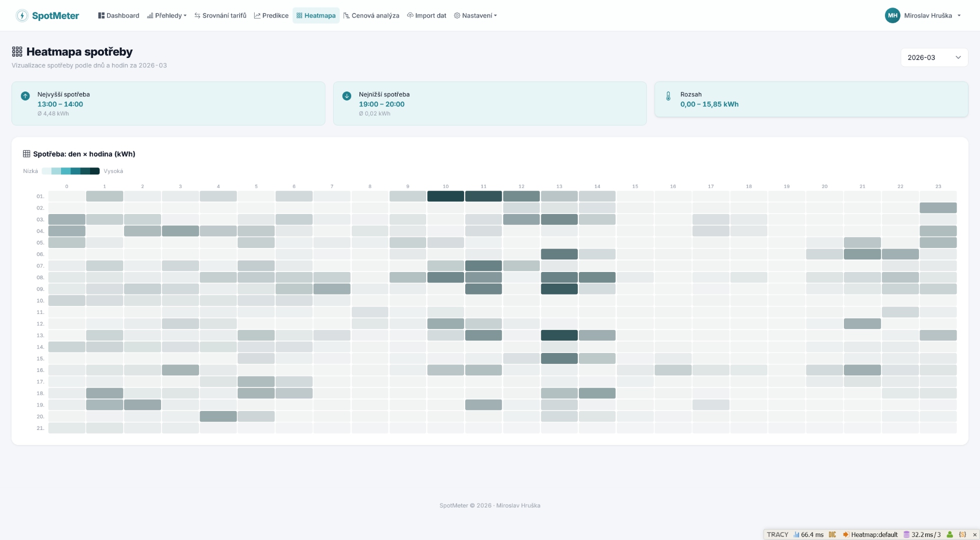Screen dimensions: 980x540
Task: Open the Predikce page
Action: click(x=271, y=15)
